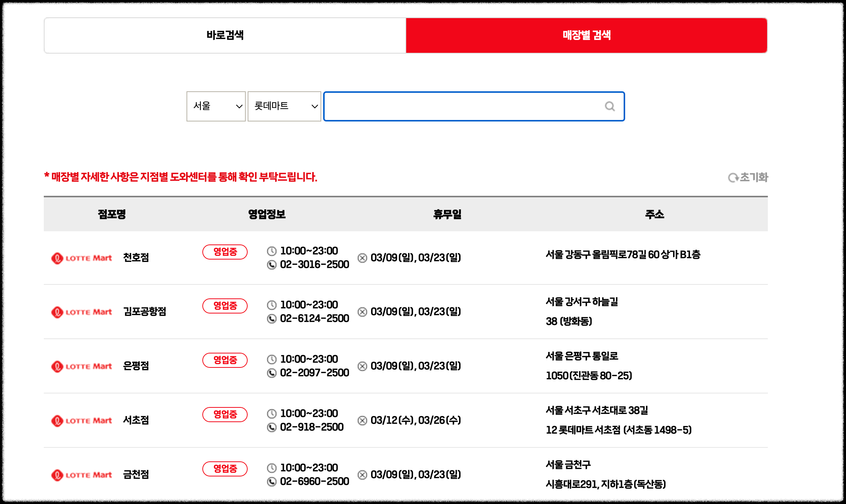Switch to the 바로검색 tab
This screenshot has width=846, height=504.
225,35
